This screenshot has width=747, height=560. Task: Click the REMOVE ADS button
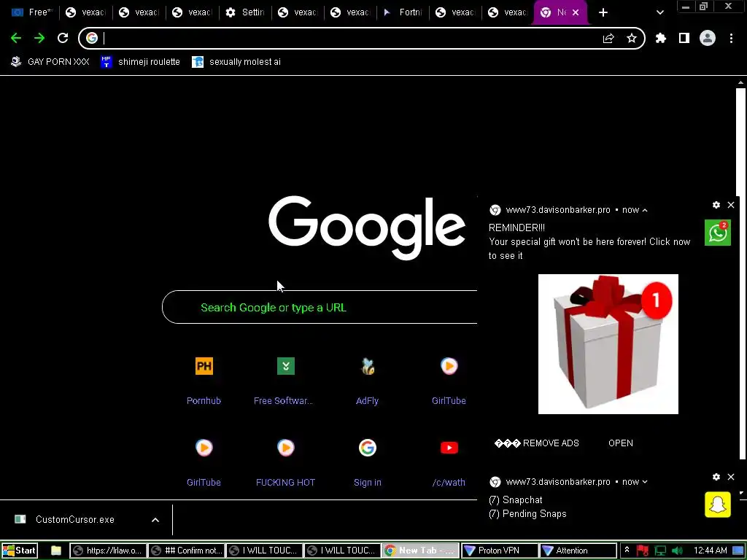point(536,443)
